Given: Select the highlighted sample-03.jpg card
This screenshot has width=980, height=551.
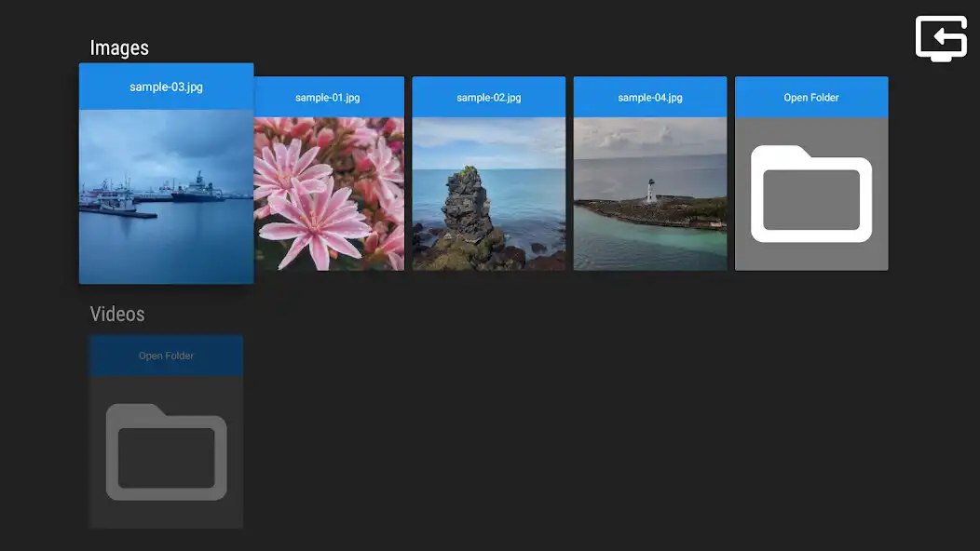Looking at the screenshot, I should pos(166,174).
